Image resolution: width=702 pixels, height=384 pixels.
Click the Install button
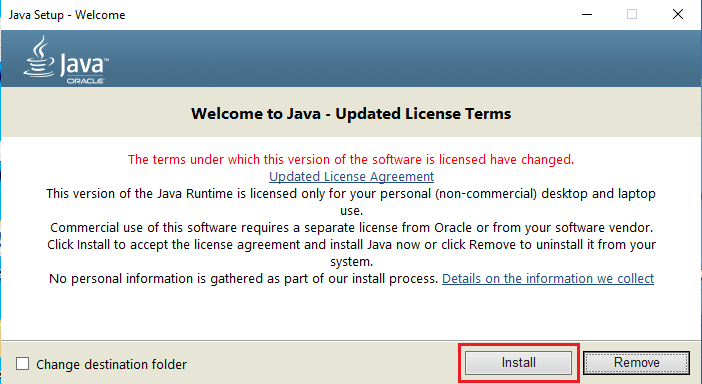pyautogui.click(x=518, y=362)
